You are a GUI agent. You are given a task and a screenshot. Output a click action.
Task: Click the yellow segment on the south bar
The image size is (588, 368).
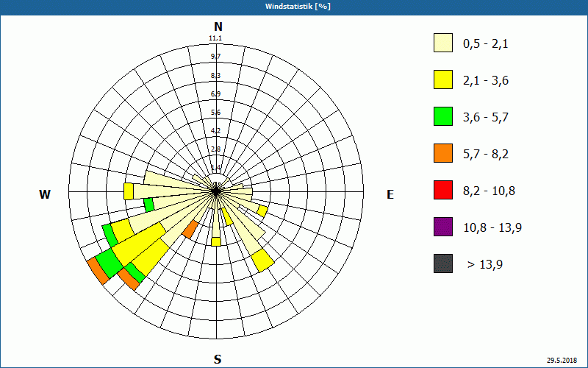pos(216,241)
